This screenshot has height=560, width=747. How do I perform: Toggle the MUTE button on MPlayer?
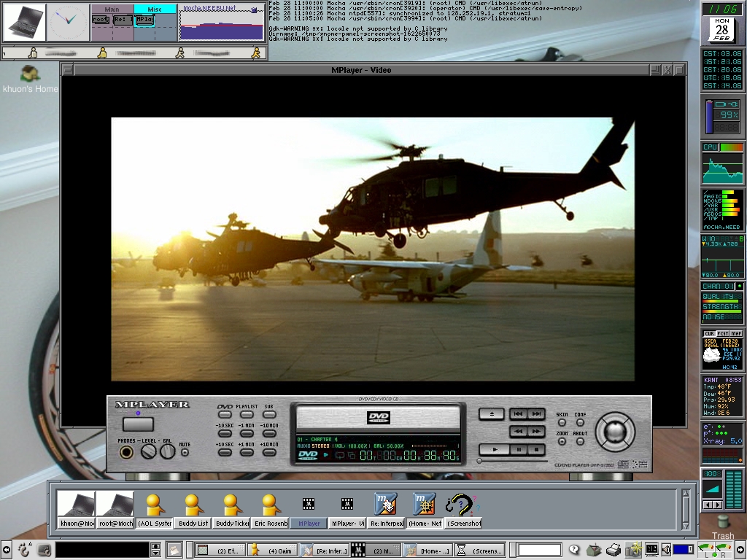[x=185, y=452]
